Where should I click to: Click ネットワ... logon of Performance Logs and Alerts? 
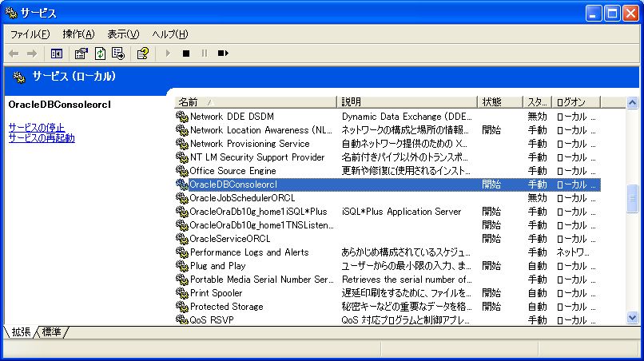pyautogui.click(x=573, y=252)
